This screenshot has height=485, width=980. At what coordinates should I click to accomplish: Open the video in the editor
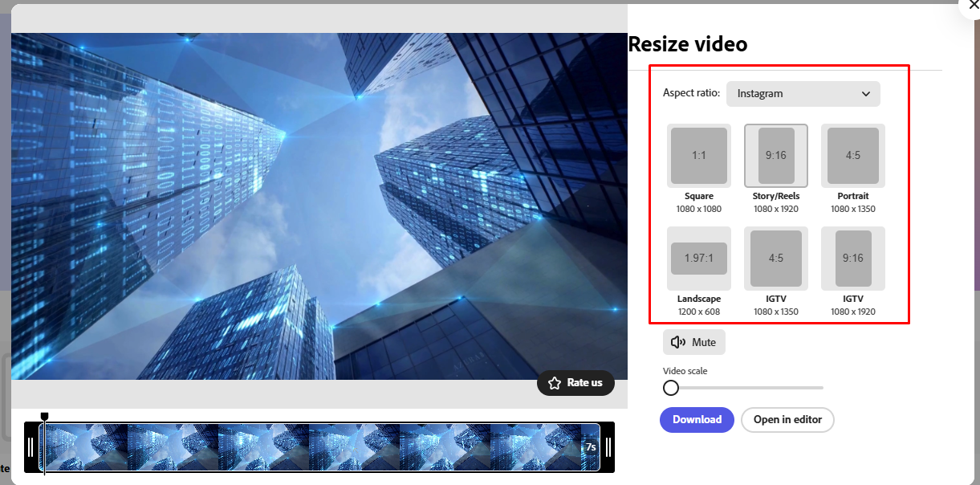[x=787, y=420]
